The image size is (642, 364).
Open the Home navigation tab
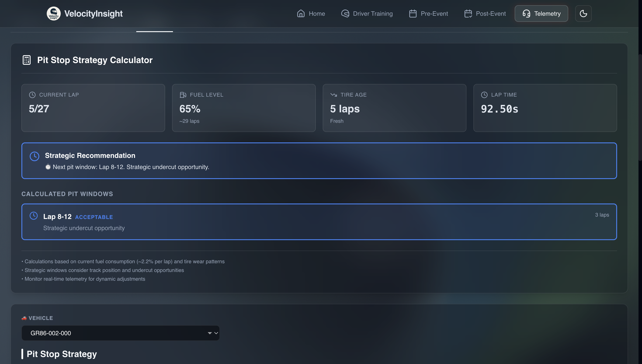tap(311, 14)
